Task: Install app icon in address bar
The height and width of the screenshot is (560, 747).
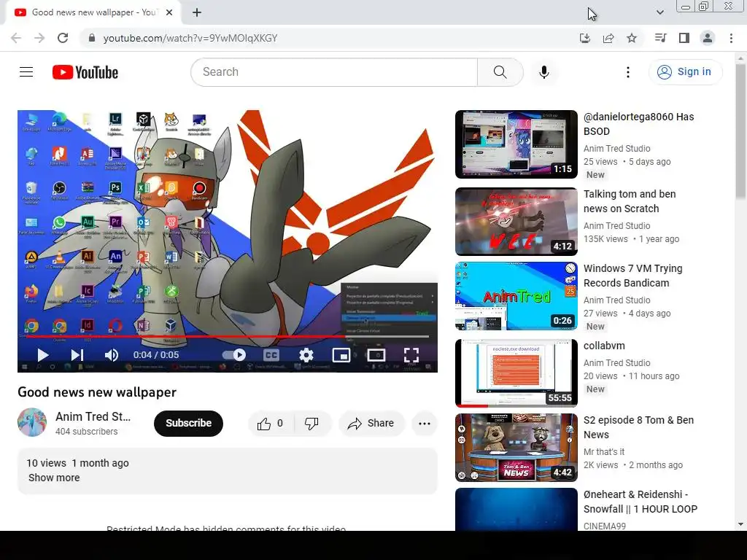Action: [585, 38]
